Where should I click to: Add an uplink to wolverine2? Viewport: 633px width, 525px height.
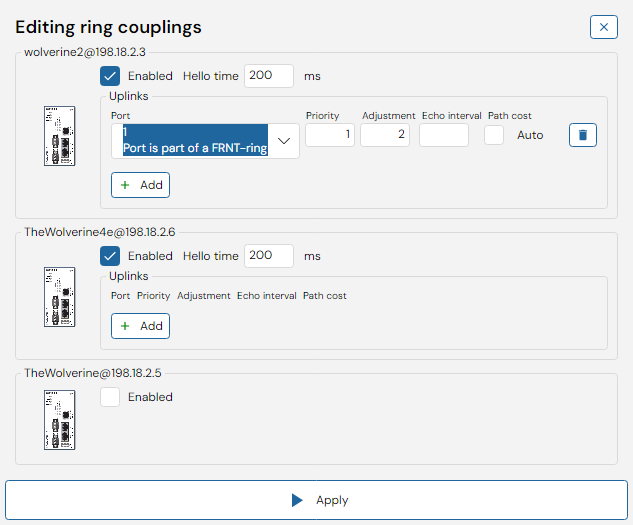(140, 185)
